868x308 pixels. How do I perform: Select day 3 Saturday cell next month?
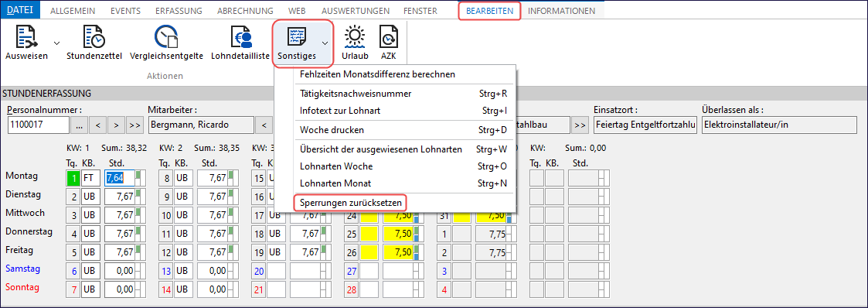pyautogui.click(x=444, y=271)
